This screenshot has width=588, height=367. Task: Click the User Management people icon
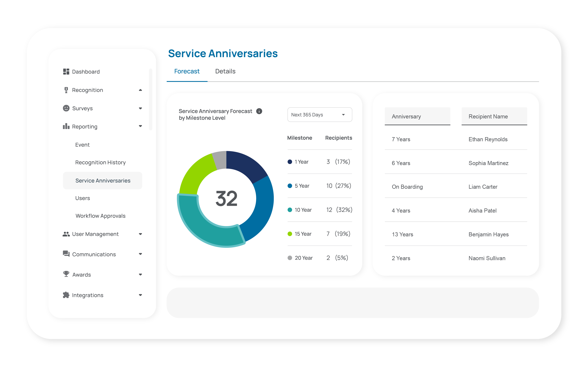point(66,234)
